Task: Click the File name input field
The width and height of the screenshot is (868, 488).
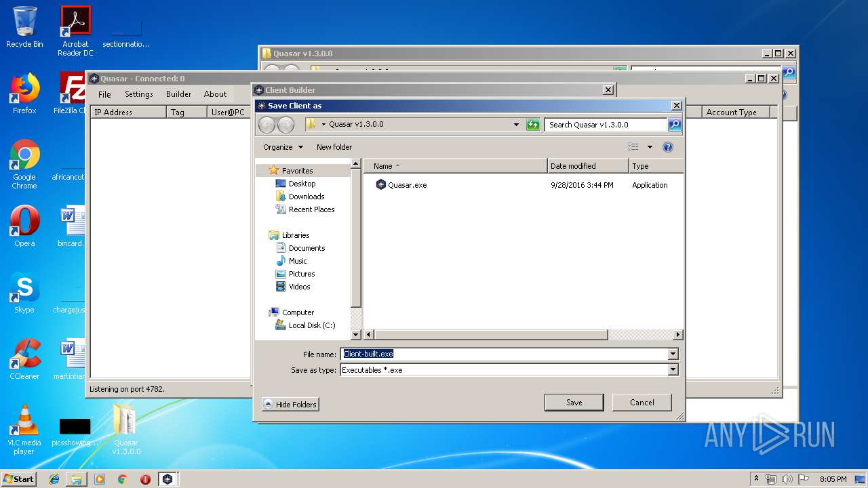Action: coord(504,354)
